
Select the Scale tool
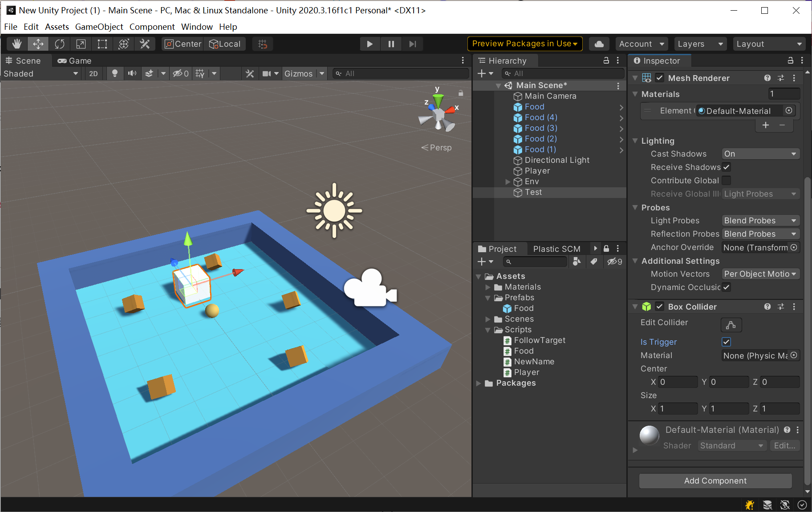pyautogui.click(x=81, y=44)
